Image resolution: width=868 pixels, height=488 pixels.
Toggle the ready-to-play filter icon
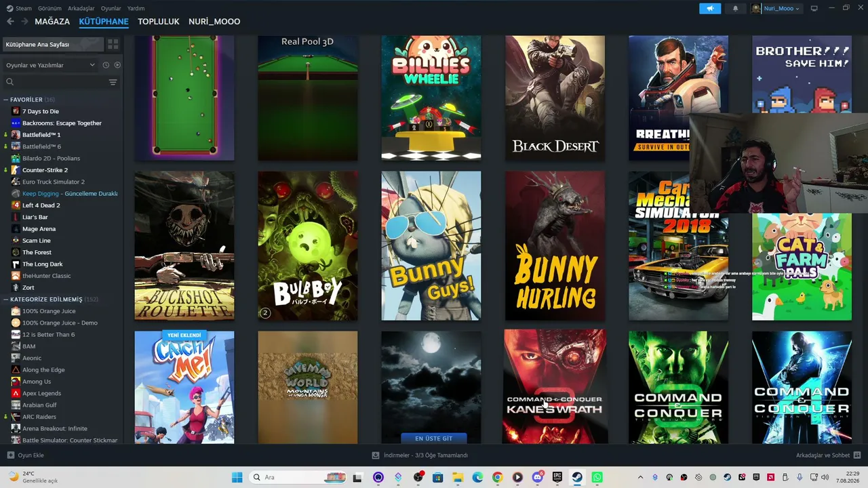pyautogui.click(x=117, y=65)
